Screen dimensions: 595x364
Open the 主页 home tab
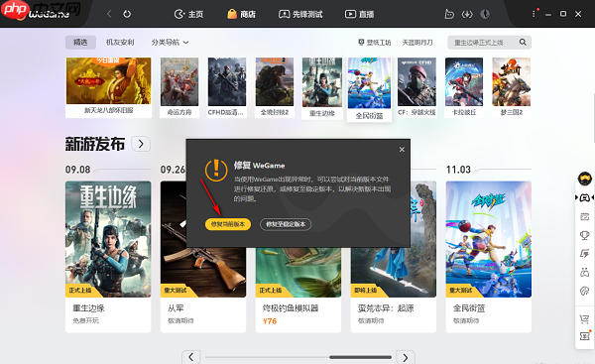click(x=188, y=15)
